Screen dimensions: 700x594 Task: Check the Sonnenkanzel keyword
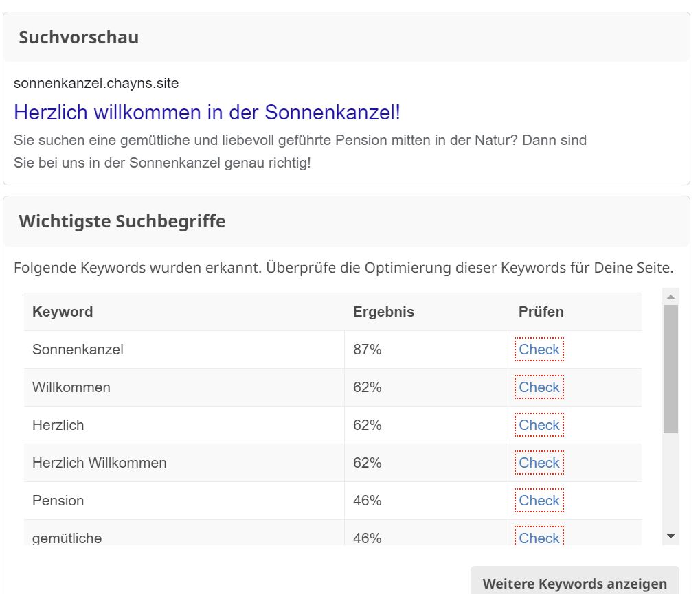click(539, 350)
